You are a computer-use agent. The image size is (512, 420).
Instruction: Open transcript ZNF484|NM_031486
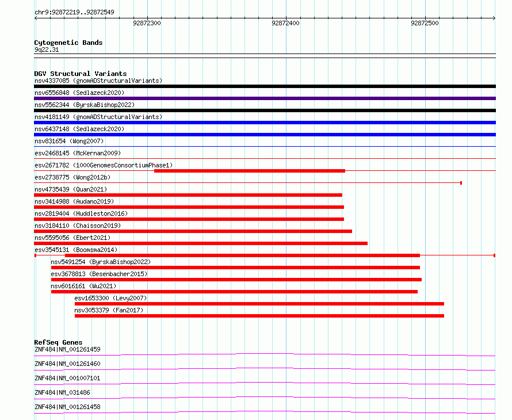62,392
